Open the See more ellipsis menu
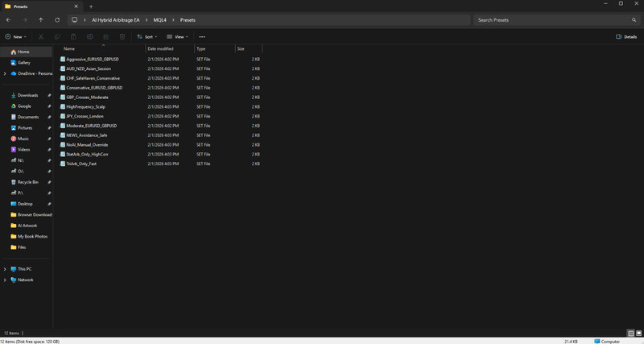Viewport: 644px width, 344px height. [202, 36]
